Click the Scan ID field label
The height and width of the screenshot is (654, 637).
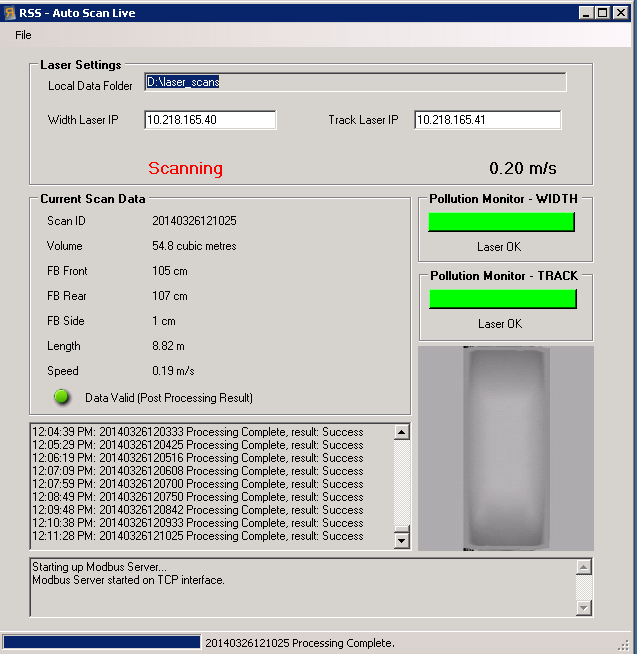66,221
